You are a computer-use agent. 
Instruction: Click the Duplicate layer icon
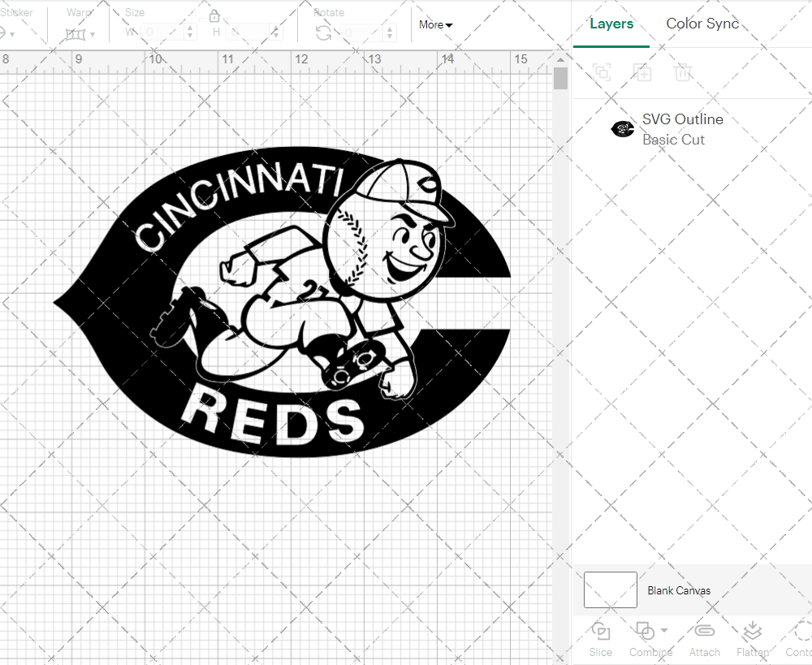click(x=642, y=72)
